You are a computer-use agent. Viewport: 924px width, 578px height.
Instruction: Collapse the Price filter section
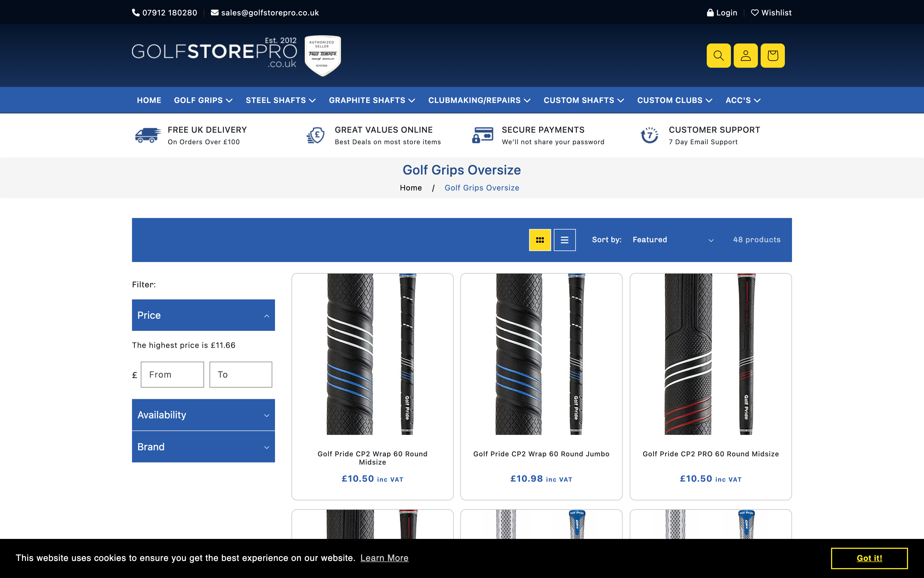tap(204, 315)
